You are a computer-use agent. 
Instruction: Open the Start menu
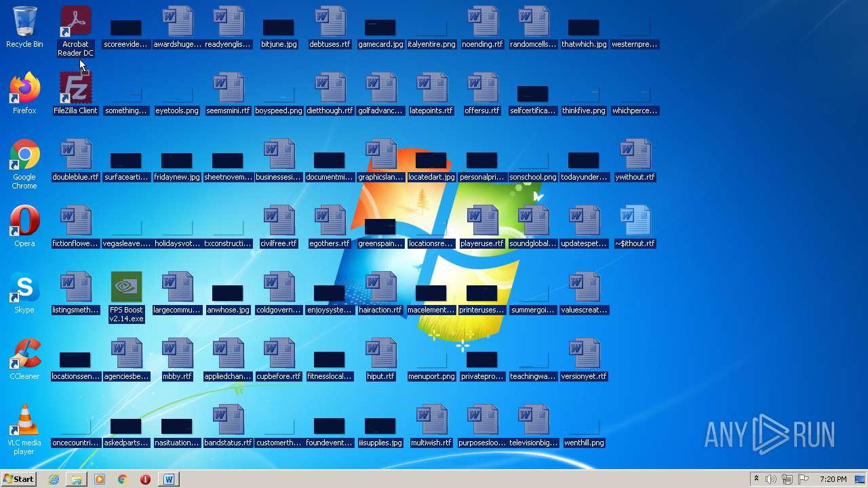point(19,479)
